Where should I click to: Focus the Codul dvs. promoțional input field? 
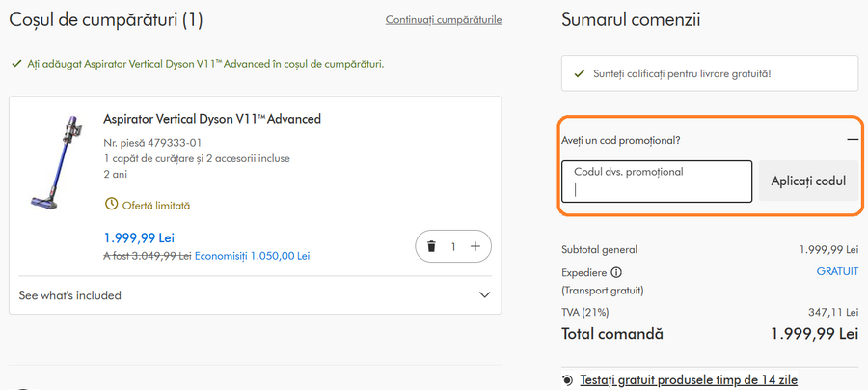click(656, 181)
